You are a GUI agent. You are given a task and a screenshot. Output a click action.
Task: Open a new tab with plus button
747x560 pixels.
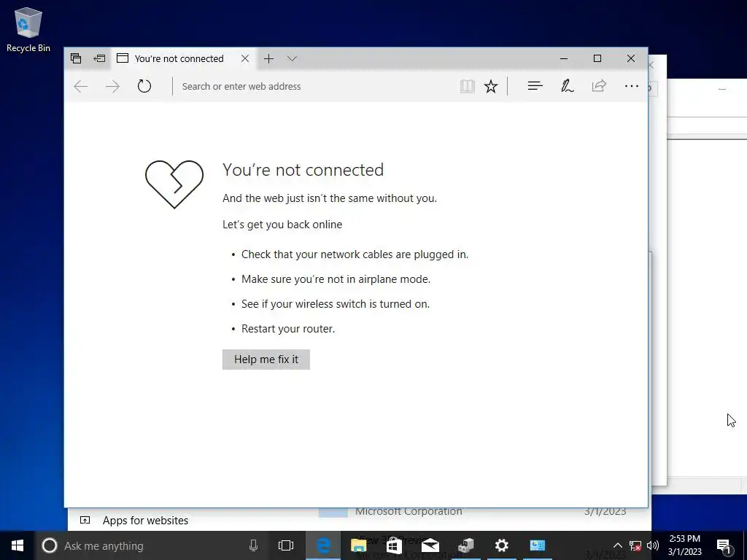(268, 58)
